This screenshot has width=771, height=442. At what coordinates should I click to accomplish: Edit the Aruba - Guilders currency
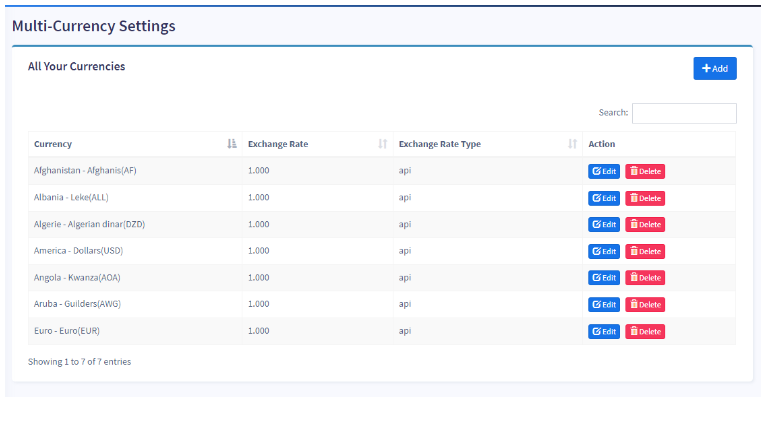pyautogui.click(x=604, y=304)
